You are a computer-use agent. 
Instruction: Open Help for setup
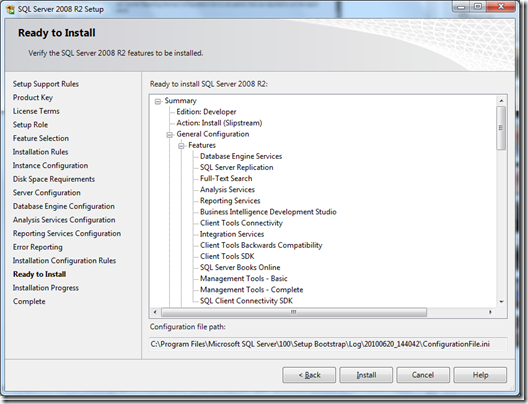pyautogui.click(x=480, y=375)
